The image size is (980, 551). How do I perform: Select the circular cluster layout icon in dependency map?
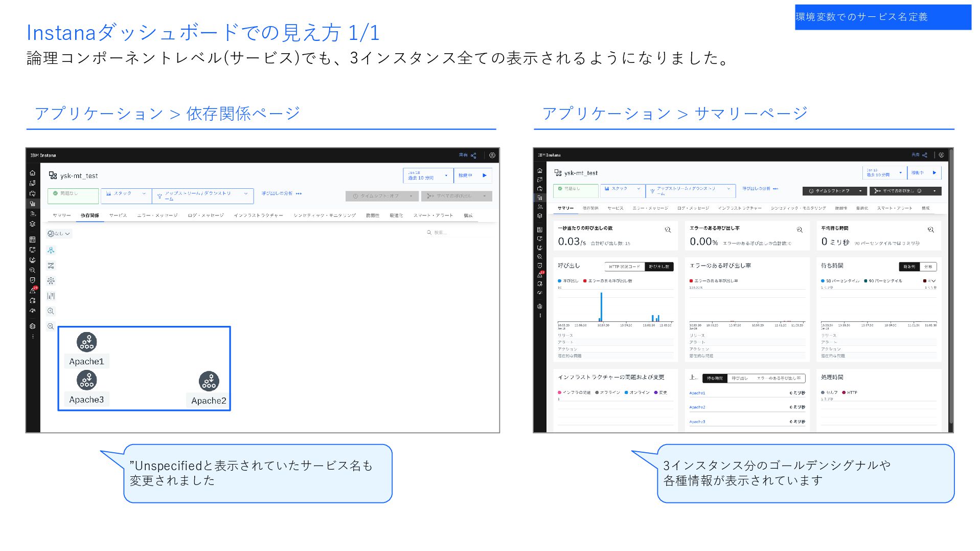tap(51, 281)
